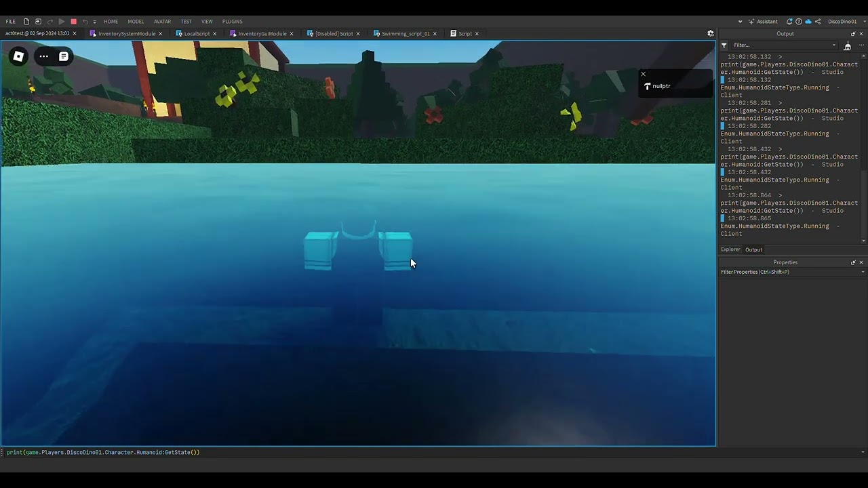Close the [Disabled] Script tab

358,33
